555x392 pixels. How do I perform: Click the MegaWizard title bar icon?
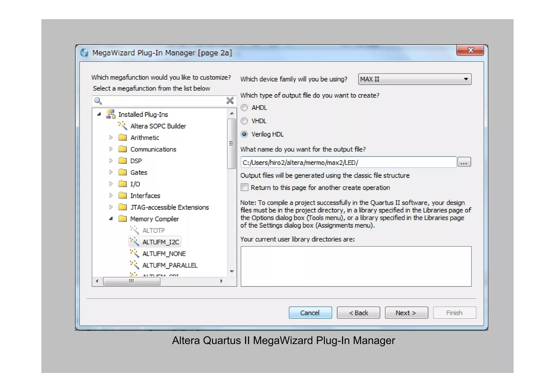(x=85, y=53)
